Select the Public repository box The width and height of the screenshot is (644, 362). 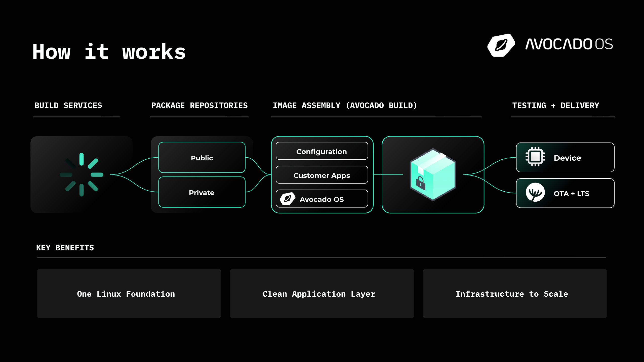(202, 157)
